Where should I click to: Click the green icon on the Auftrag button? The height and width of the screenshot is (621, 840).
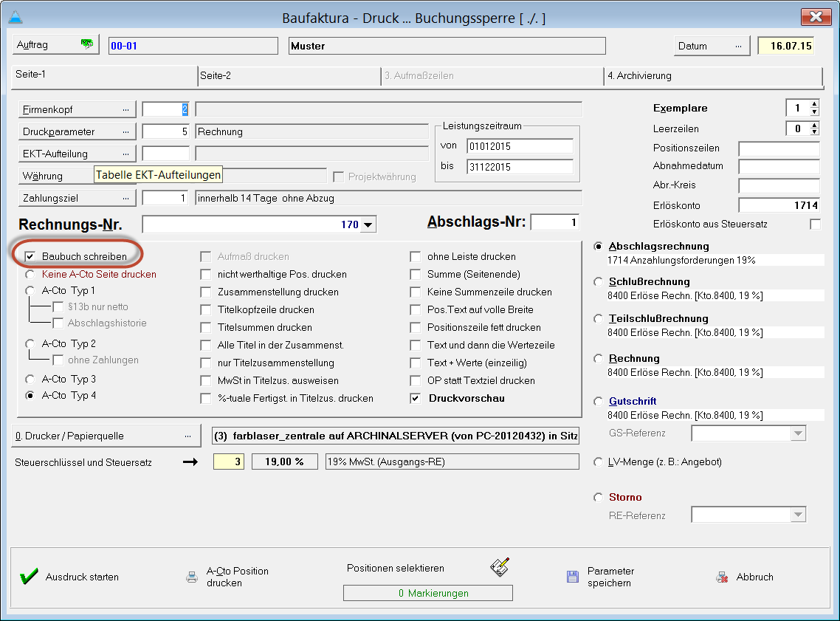[88, 45]
